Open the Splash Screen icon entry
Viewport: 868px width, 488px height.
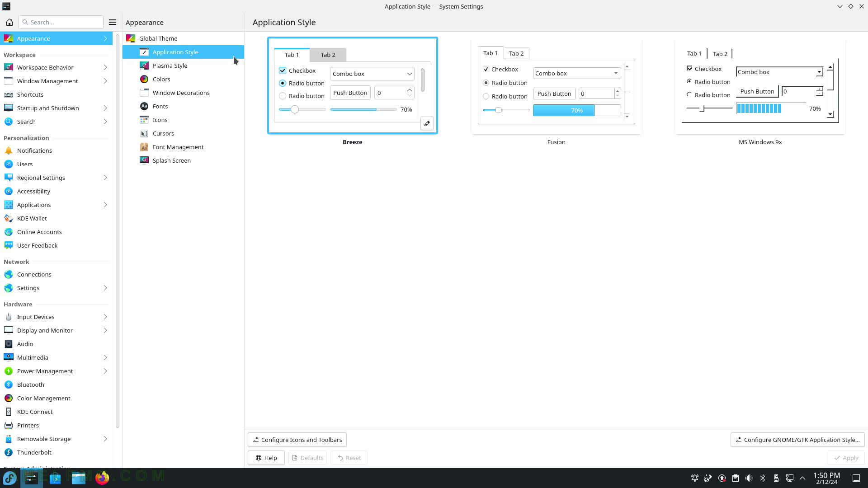tap(144, 160)
